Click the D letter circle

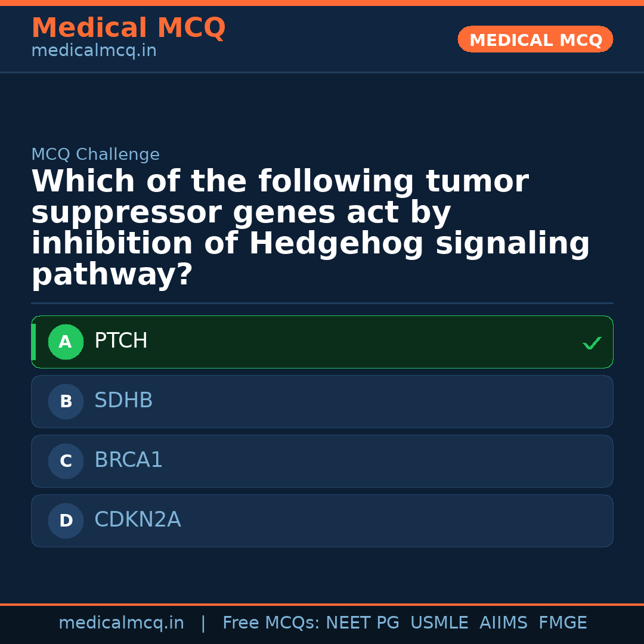pyautogui.click(x=66, y=521)
